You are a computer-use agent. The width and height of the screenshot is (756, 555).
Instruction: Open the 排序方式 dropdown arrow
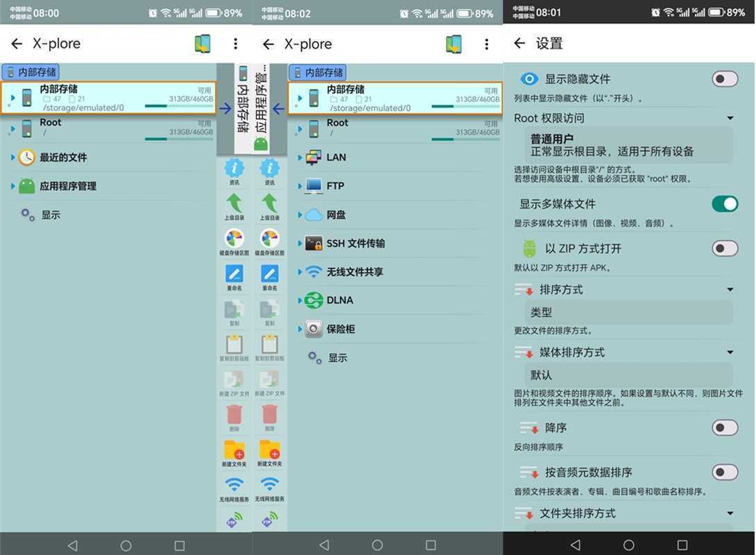[x=730, y=290]
